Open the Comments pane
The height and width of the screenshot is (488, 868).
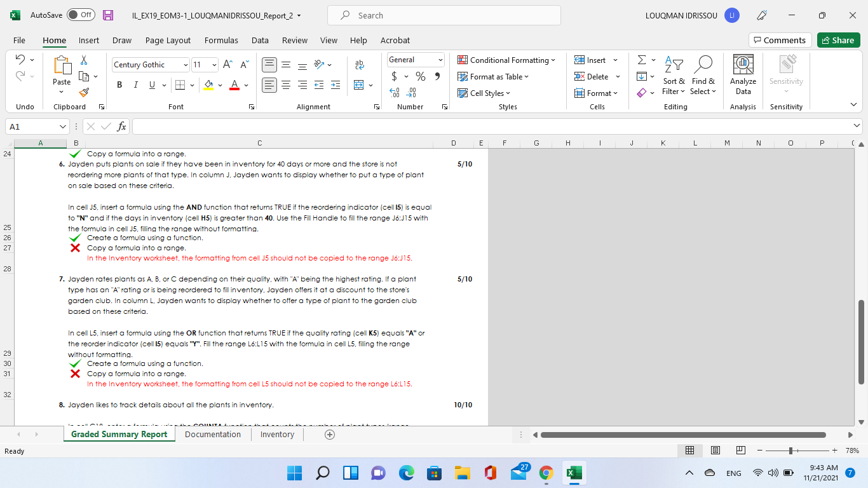pyautogui.click(x=780, y=39)
